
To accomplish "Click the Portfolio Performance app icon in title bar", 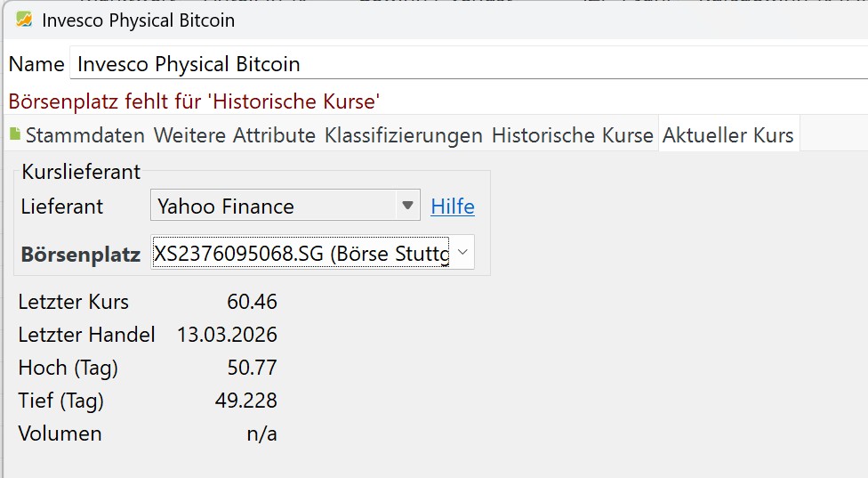I will pyautogui.click(x=24, y=20).
